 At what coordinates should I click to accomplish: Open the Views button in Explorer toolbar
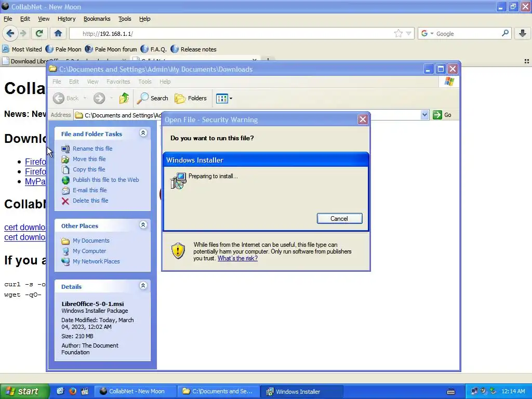coord(224,98)
